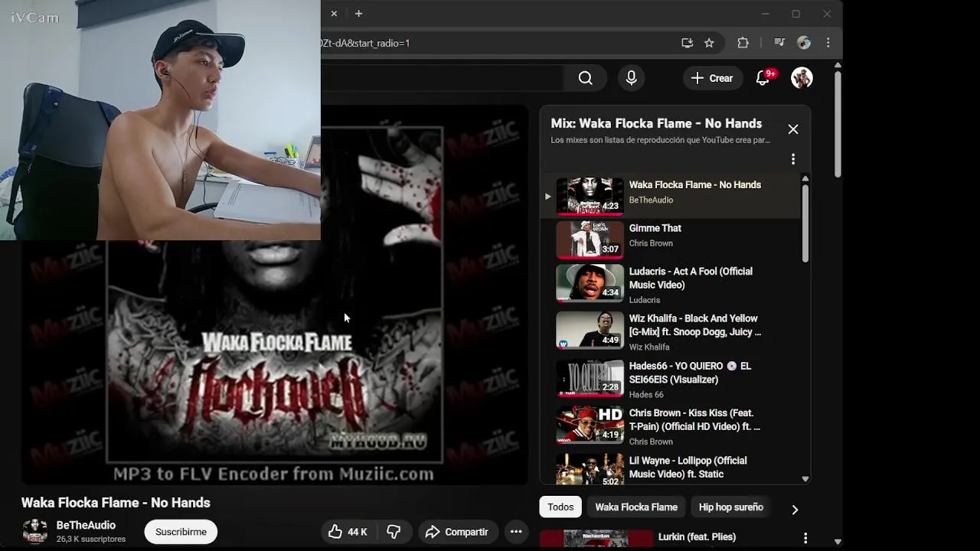Click the YouTube search magnifier button
The height and width of the screenshot is (551, 980).
pos(586,78)
